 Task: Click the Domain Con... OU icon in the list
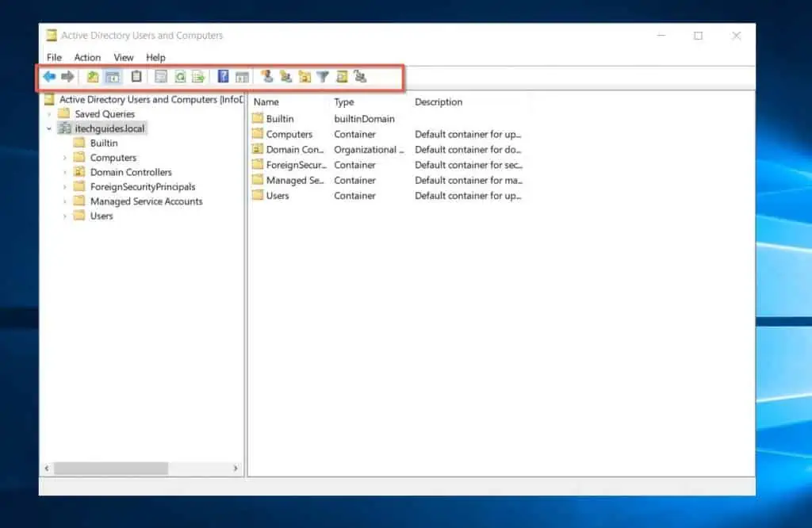pos(258,149)
